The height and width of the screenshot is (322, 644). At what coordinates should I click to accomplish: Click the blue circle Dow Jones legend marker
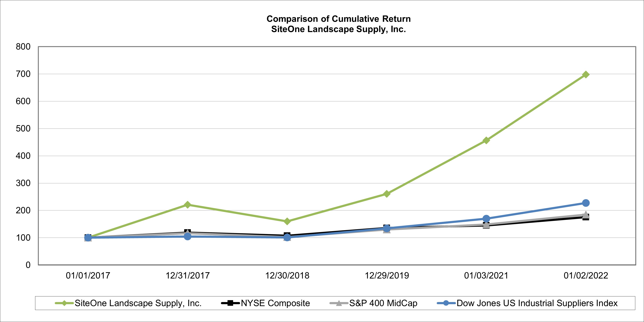point(446,303)
